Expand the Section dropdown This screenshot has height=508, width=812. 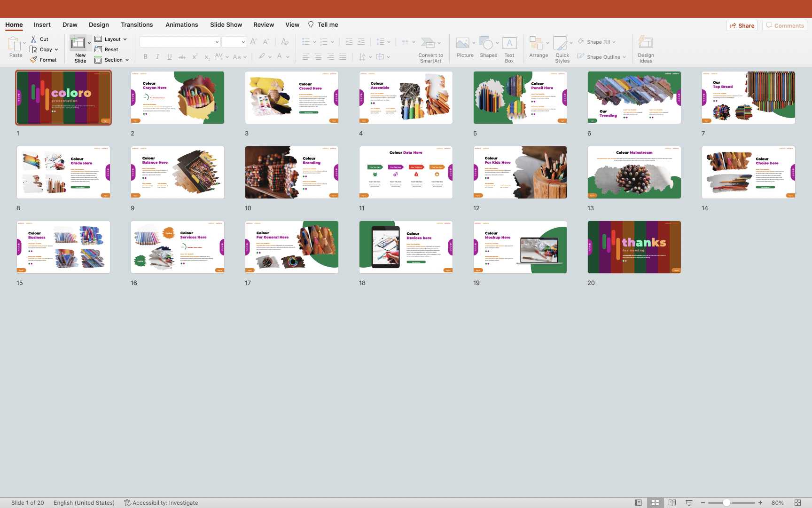point(127,60)
